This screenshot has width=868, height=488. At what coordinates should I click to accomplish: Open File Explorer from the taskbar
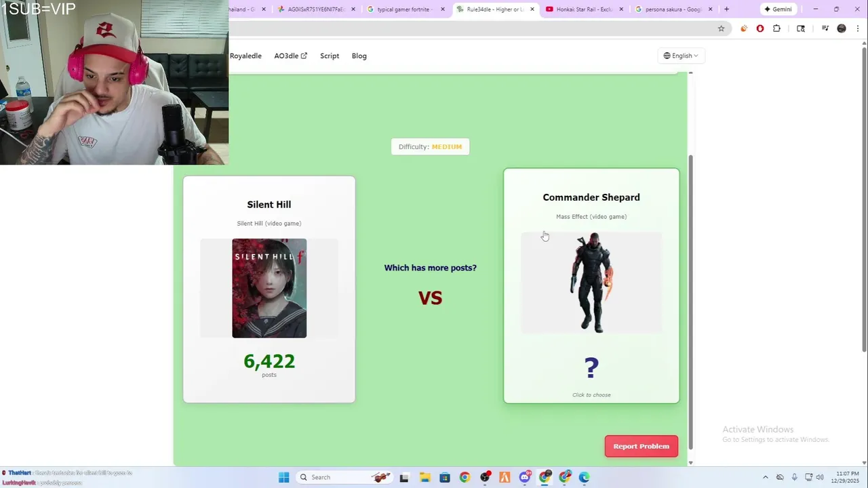(425, 477)
